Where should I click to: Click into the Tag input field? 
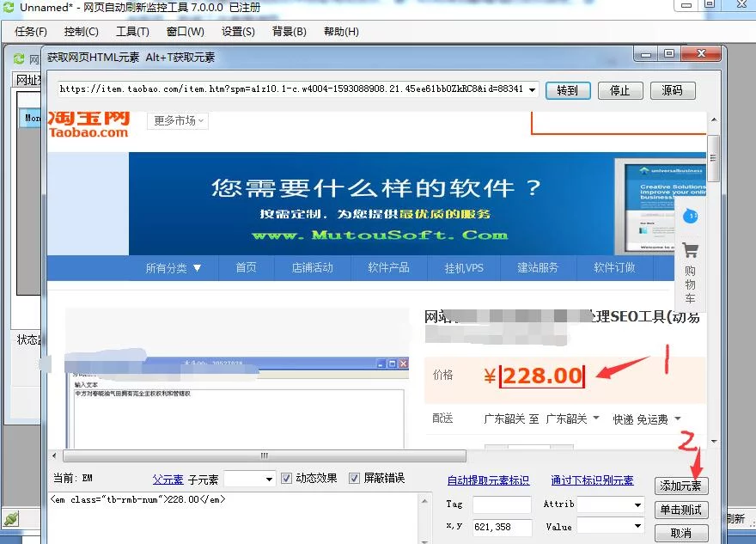(502, 504)
